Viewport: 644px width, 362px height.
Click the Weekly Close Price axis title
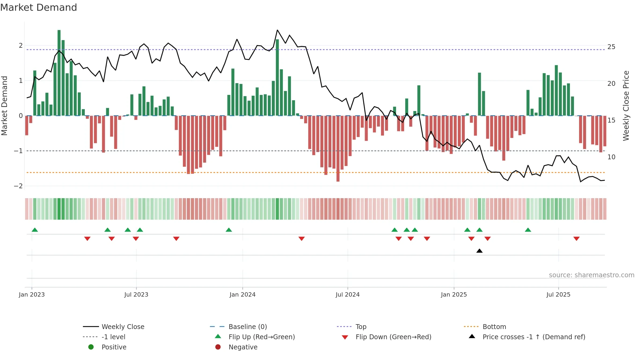pyautogui.click(x=626, y=106)
